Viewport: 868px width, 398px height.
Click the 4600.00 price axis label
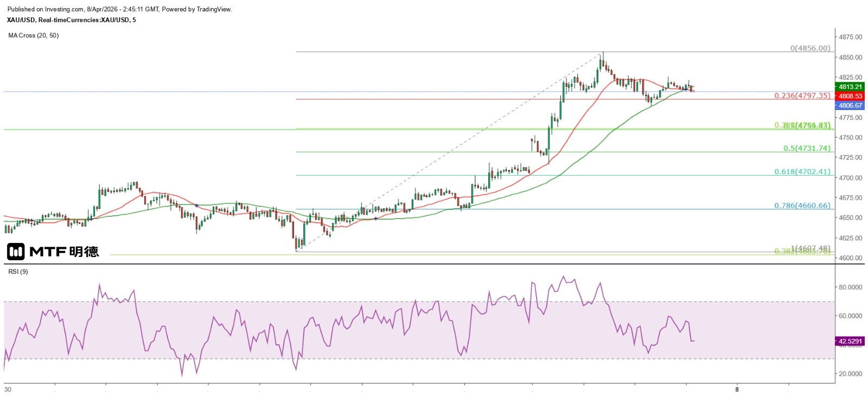tap(850, 258)
